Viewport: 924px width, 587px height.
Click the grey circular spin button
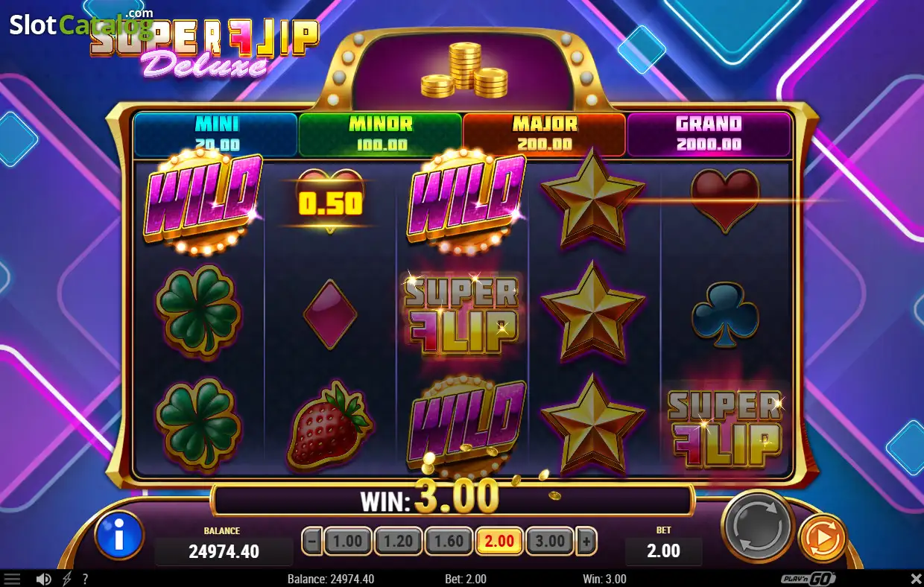pos(758,527)
